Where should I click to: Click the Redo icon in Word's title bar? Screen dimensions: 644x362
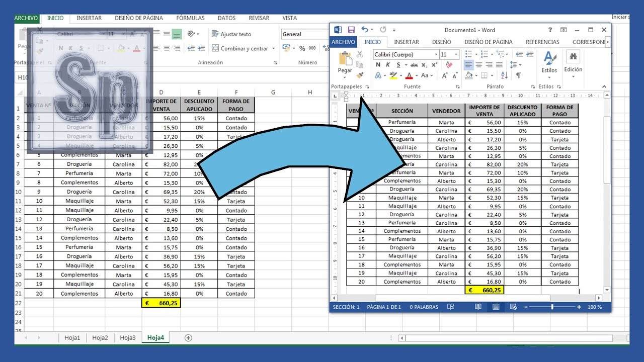(x=383, y=30)
